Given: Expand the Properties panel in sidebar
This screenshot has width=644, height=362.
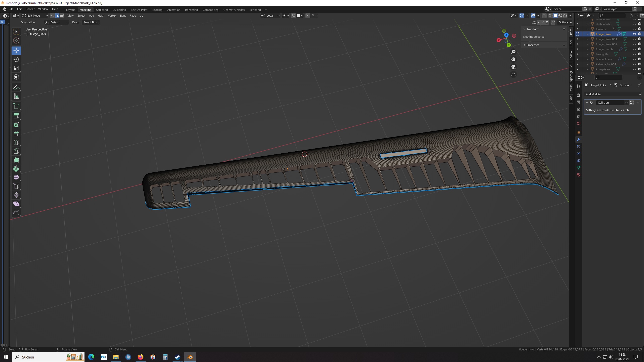Looking at the screenshot, I should coord(533,45).
